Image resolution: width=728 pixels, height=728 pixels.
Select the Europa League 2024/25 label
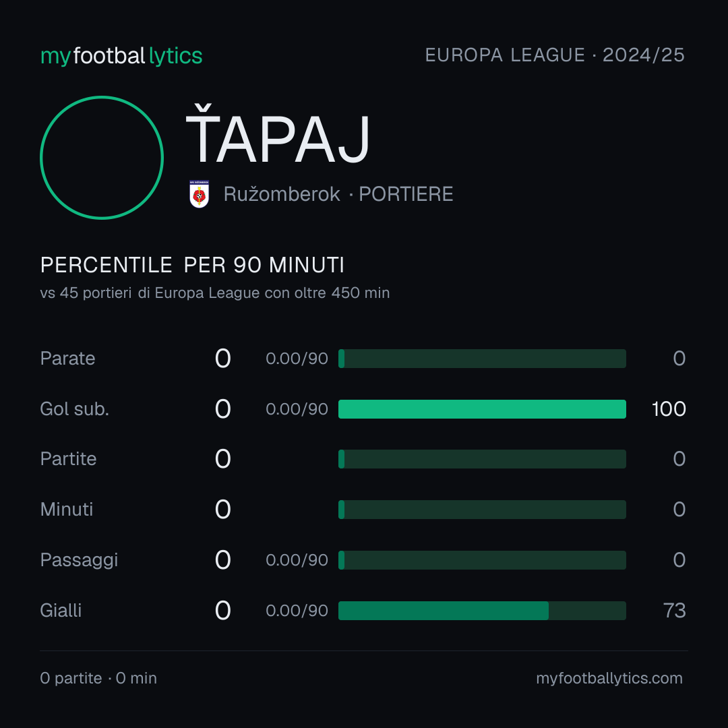pyautogui.click(x=555, y=55)
